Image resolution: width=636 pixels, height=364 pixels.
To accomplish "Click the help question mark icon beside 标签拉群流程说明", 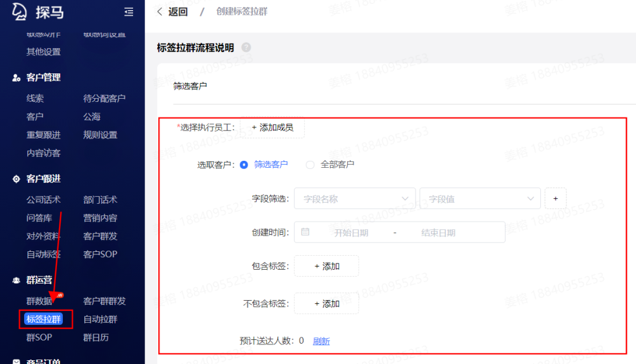I will [x=246, y=47].
